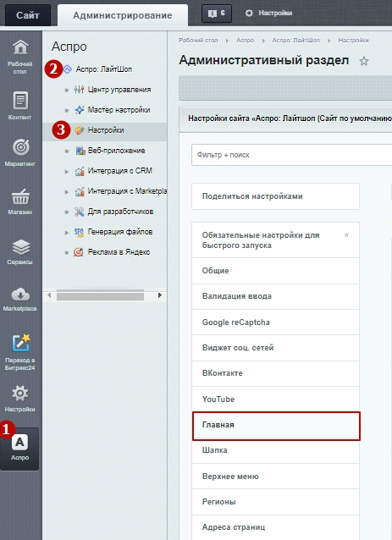This screenshot has height=540, width=392.
Task: Switch to the Сайт tab
Action: pyautogui.click(x=28, y=15)
